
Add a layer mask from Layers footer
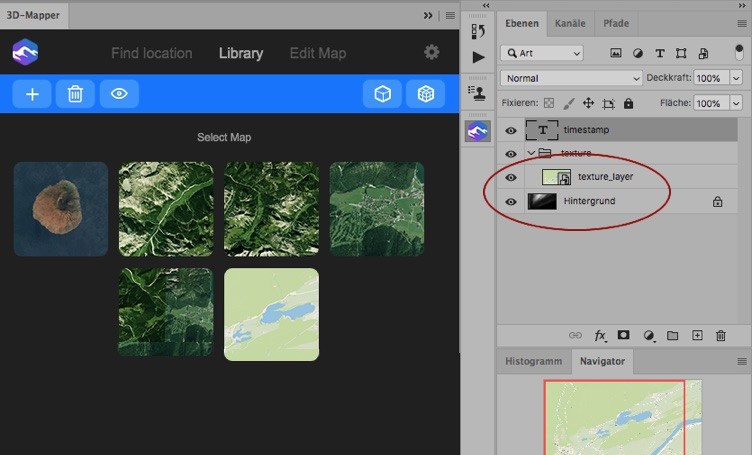[x=624, y=336]
